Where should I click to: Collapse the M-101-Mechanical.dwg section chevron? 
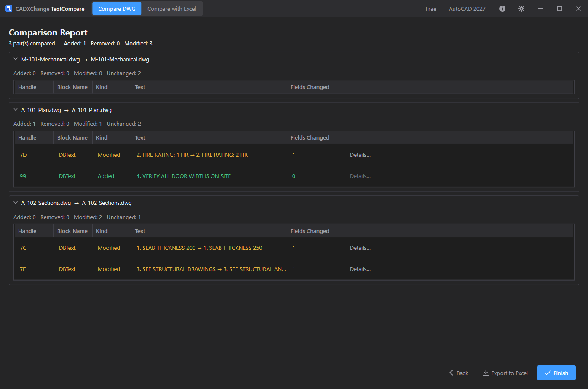16,59
